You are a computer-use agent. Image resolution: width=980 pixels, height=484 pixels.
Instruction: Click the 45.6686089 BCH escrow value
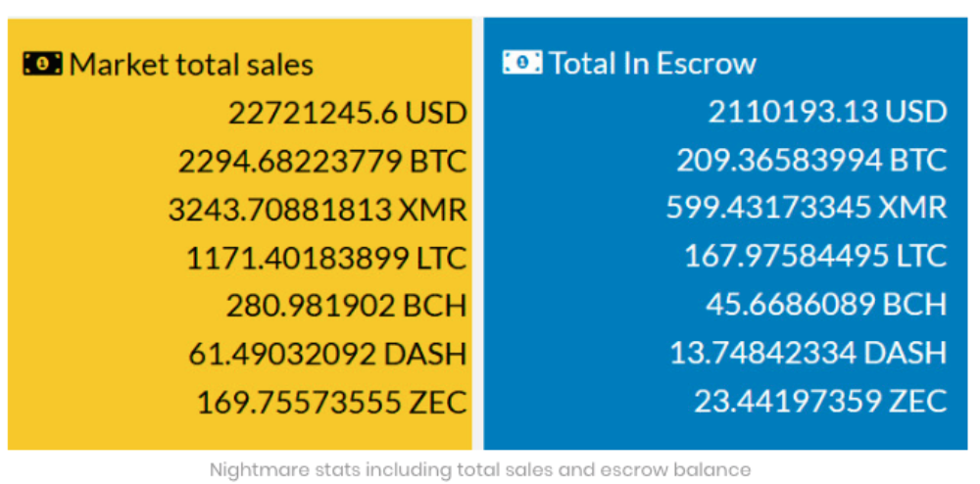pyautogui.click(x=826, y=304)
